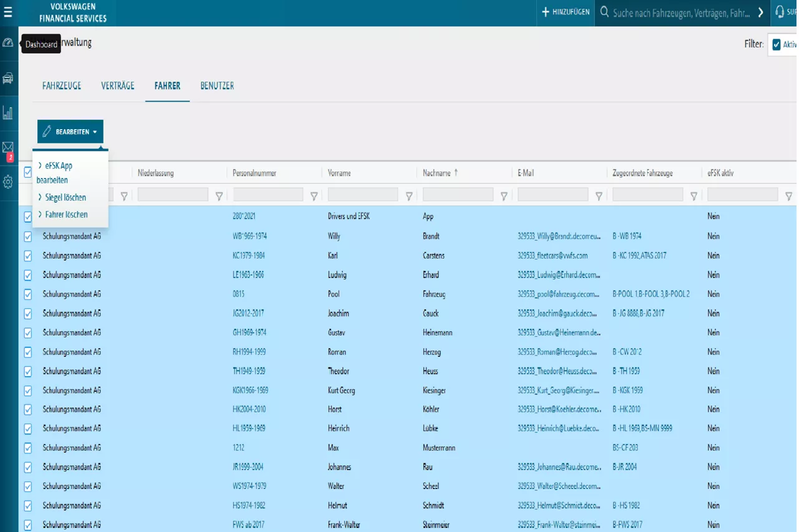Open email link for Willy Brandt

click(x=559, y=236)
